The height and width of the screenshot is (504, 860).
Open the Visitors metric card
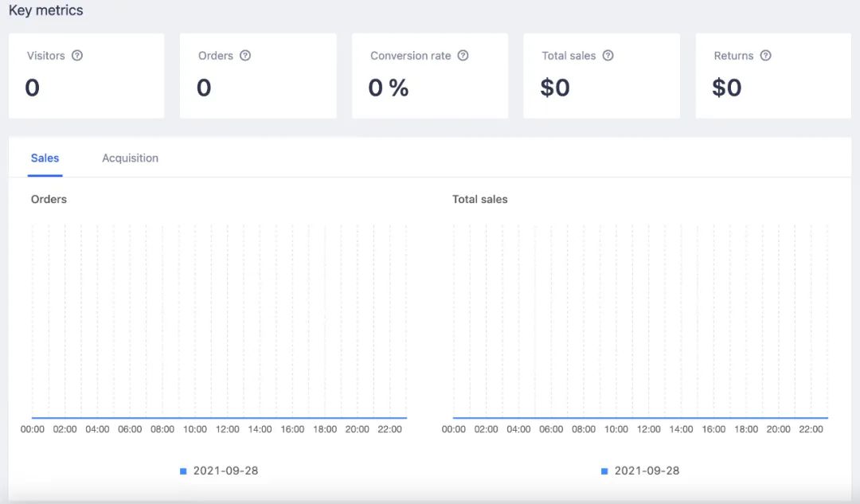(x=87, y=76)
